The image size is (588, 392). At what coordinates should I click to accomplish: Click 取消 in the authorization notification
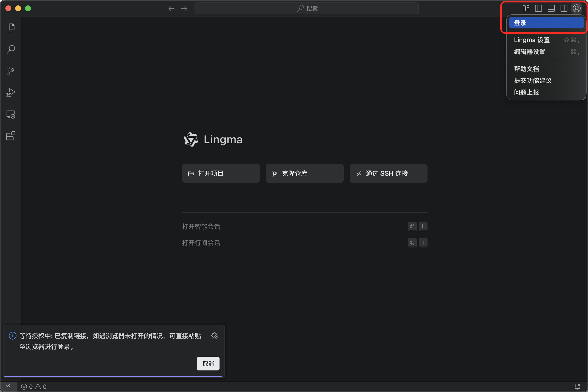[x=208, y=364]
